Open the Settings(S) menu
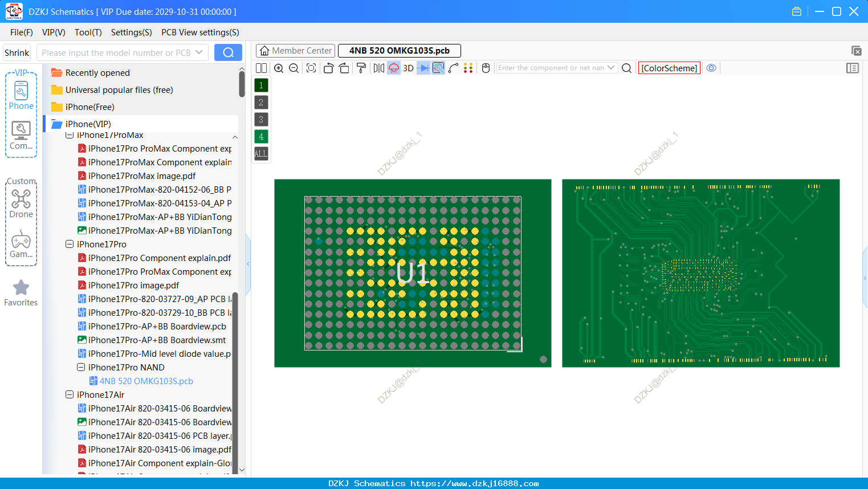The height and width of the screenshot is (489, 868). [x=131, y=32]
